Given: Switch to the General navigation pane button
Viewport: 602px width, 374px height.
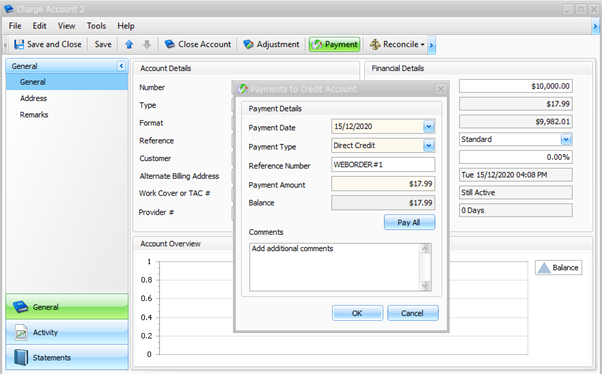Looking at the screenshot, I should click(67, 307).
